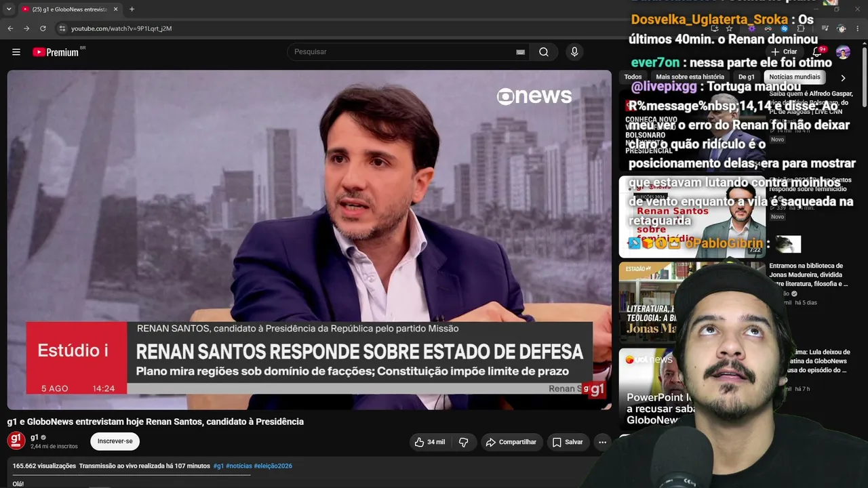The width and height of the screenshot is (868, 488).
Task: Open the Chrome three-dot menu
Action: click(x=858, y=28)
